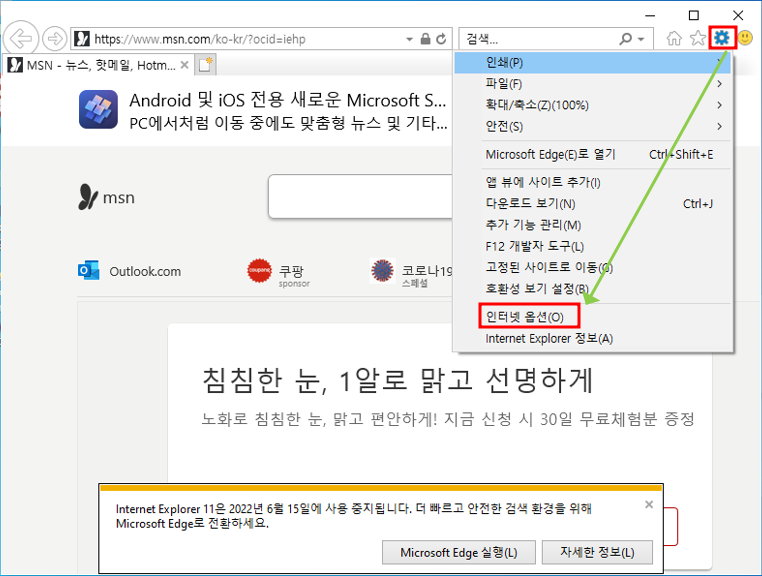Open Android 및 iOS Microsoft Start banner link
The height and width of the screenshot is (576, 762).
point(288,111)
